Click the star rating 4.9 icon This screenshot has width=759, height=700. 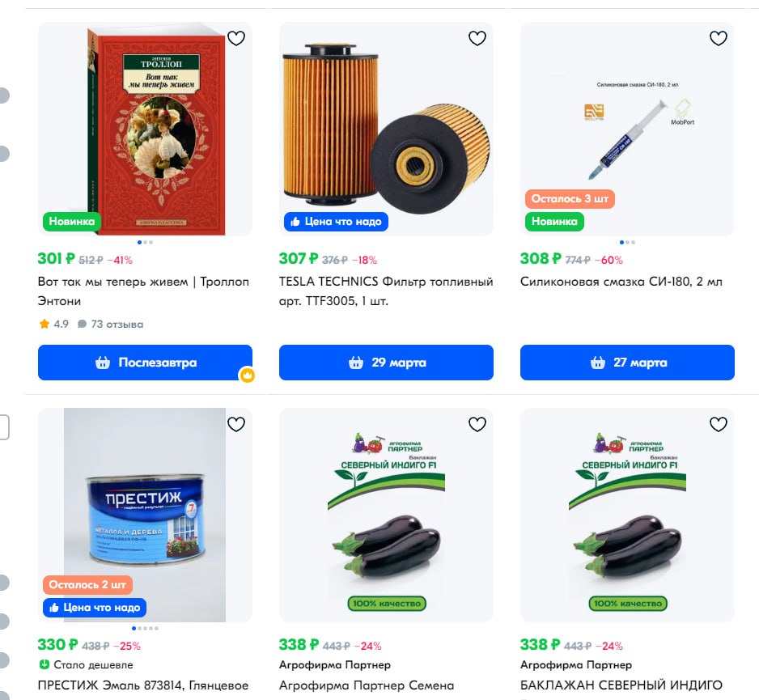[44, 324]
